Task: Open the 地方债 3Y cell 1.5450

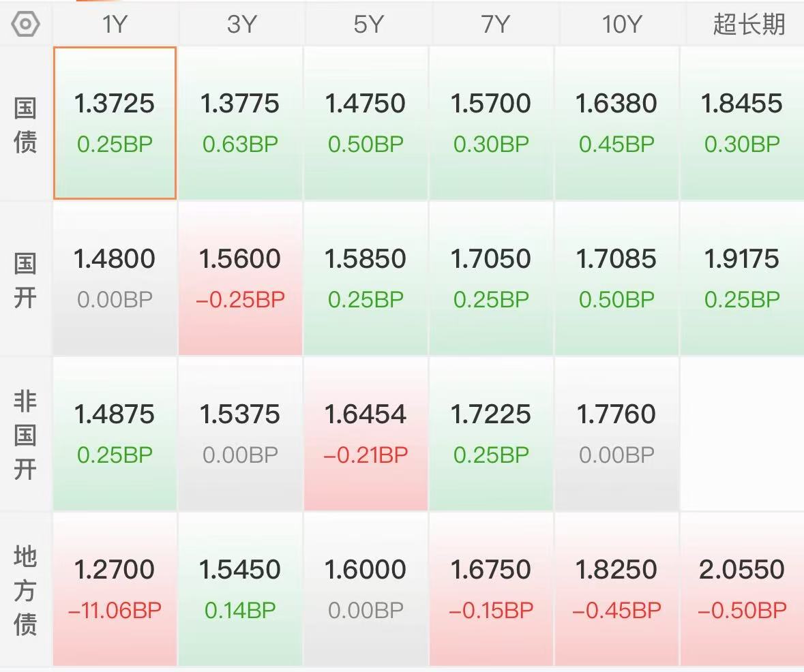Action: coord(240,589)
